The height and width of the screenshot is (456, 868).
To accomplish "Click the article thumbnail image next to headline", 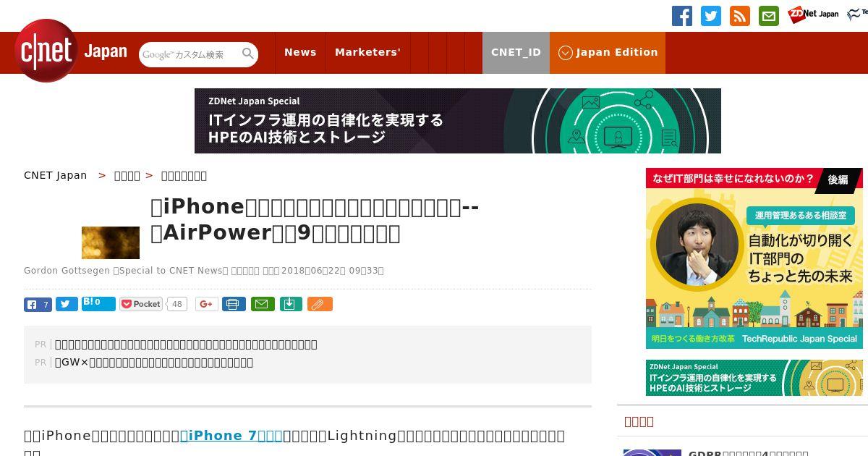I will 111,242.
